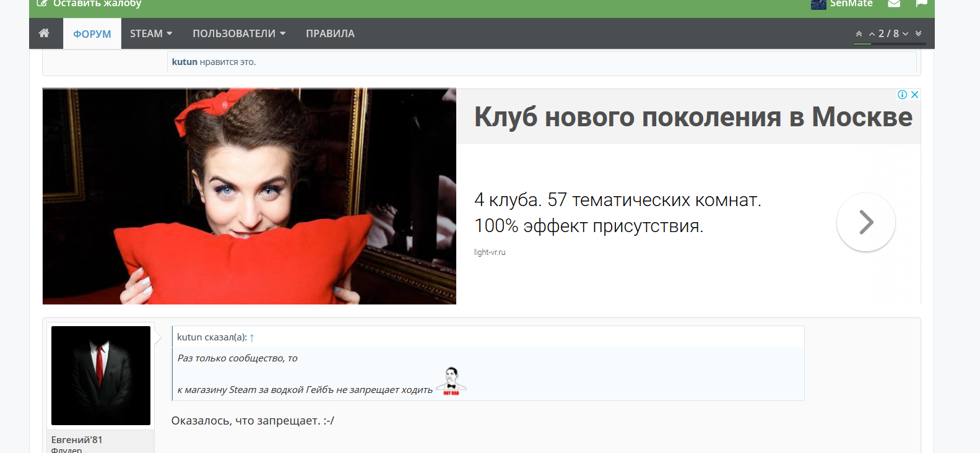Expand the STEAM dropdown menu
The width and height of the screenshot is (980, 453).
click(x=151, y=33)
